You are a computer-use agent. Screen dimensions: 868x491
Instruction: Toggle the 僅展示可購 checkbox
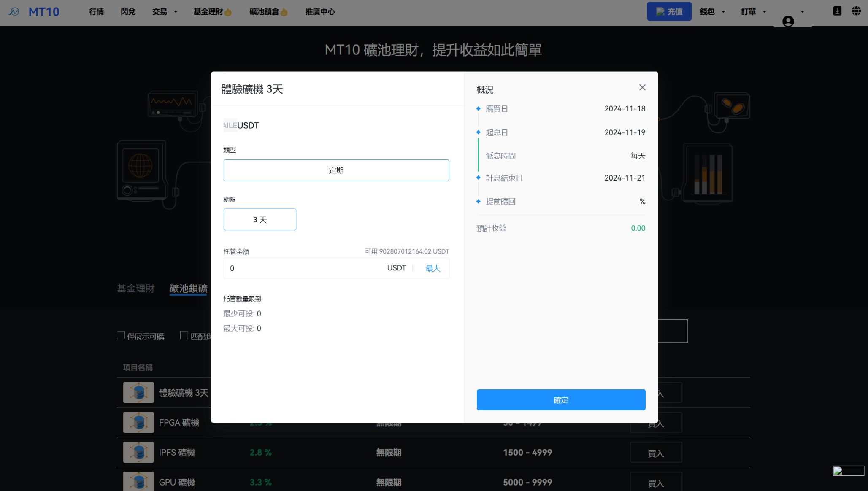pos(121,335)
